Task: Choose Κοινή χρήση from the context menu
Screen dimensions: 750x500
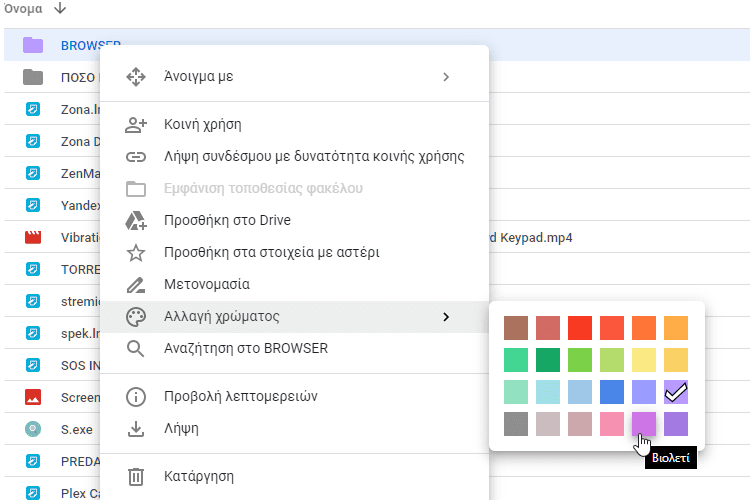Action: click(203, 125)
